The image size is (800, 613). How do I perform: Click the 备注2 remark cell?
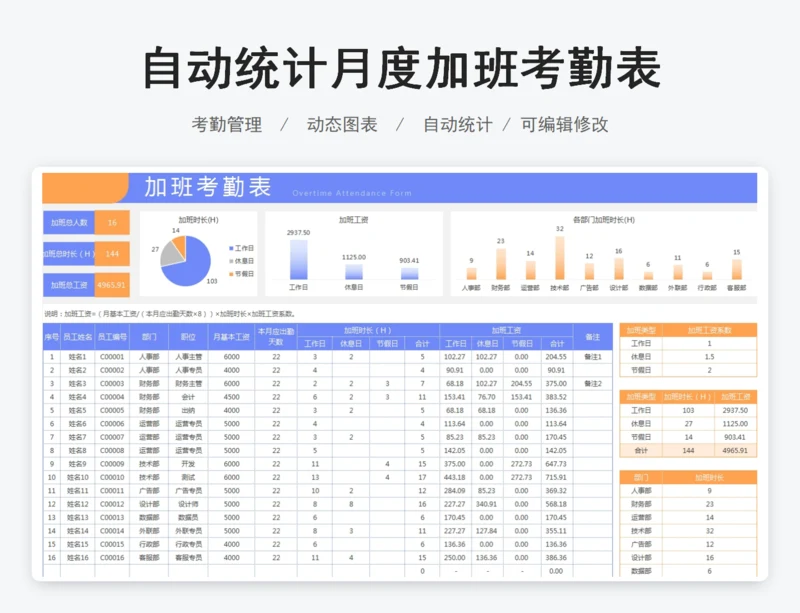[592, 383]
